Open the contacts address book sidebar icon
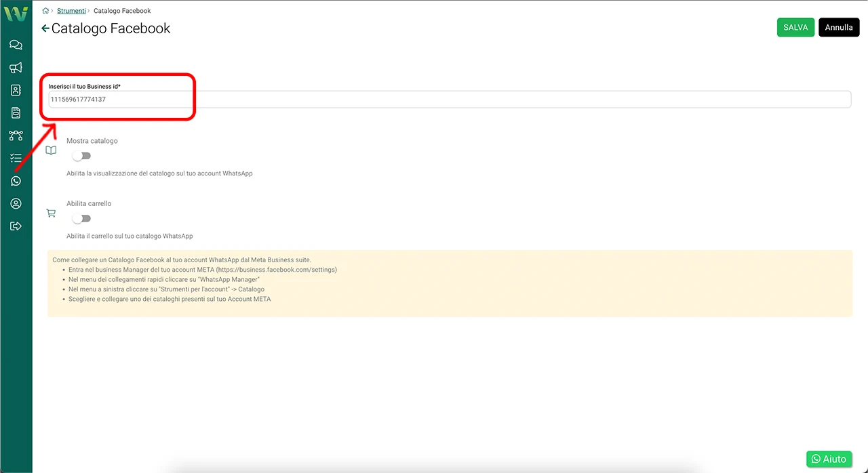Viewport: 868px width, 473px height. coord(16,90)
